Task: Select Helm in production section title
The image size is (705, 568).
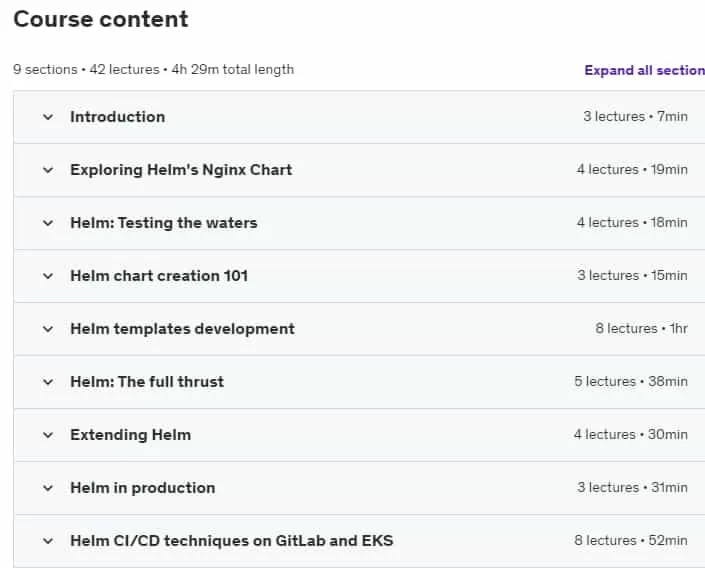Action: tap(143, 488)
